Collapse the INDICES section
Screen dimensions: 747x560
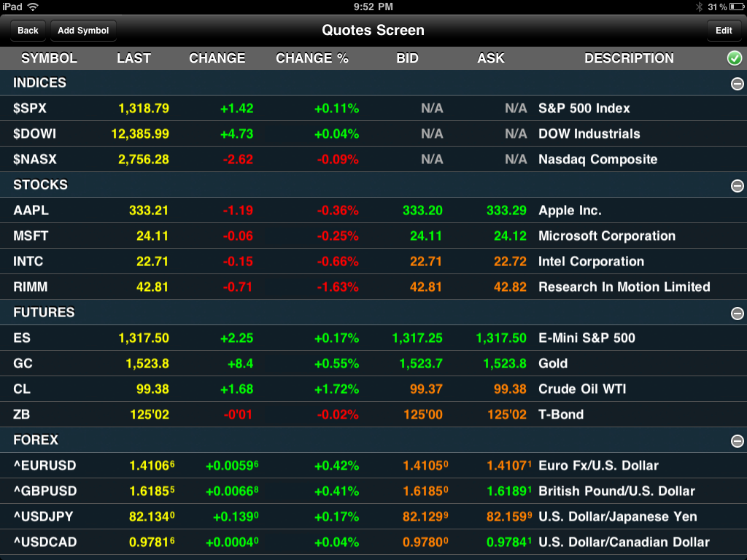[x=737, y=84]
